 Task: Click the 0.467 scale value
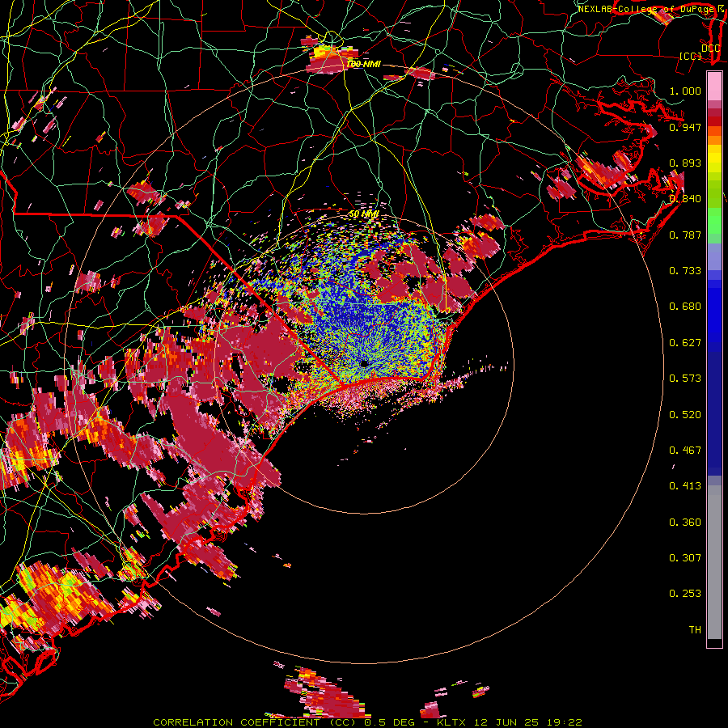[685, 451]
